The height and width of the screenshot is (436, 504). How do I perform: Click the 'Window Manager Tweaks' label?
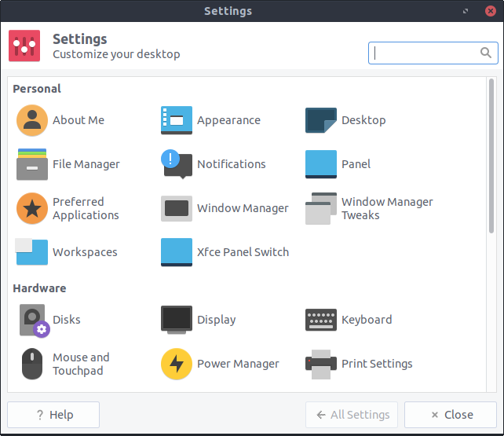(387, 208)
